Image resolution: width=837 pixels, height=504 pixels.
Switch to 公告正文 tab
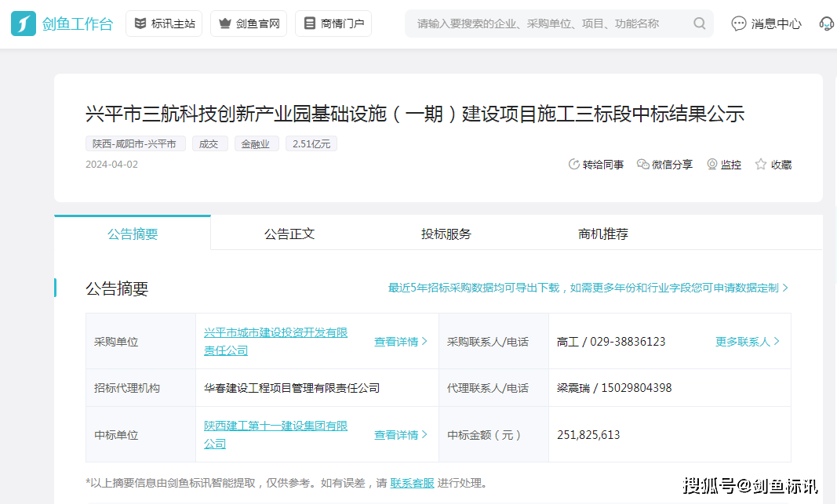coord(289,234)
